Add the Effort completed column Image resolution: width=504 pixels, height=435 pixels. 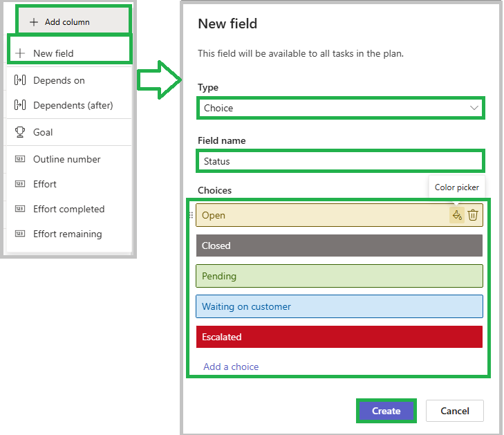(x=69, y=209)
